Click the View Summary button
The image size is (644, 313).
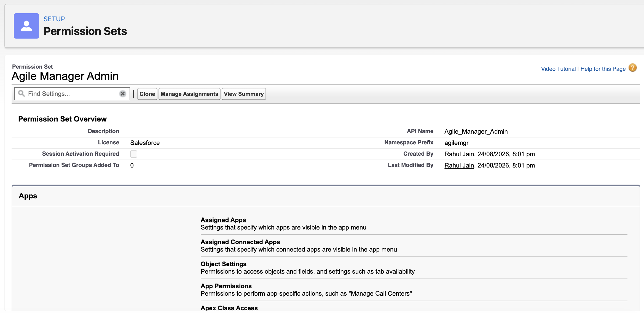point(244,94)
